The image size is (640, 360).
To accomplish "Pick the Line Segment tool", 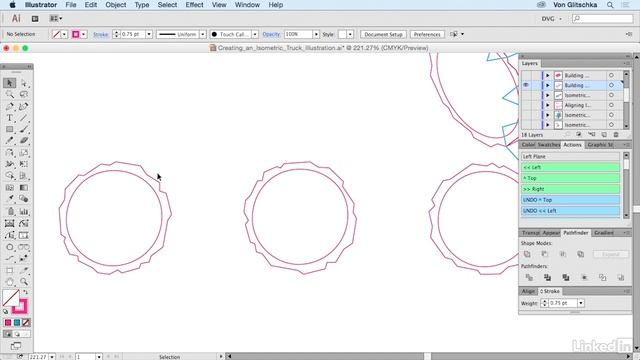I will pos(24,118).
